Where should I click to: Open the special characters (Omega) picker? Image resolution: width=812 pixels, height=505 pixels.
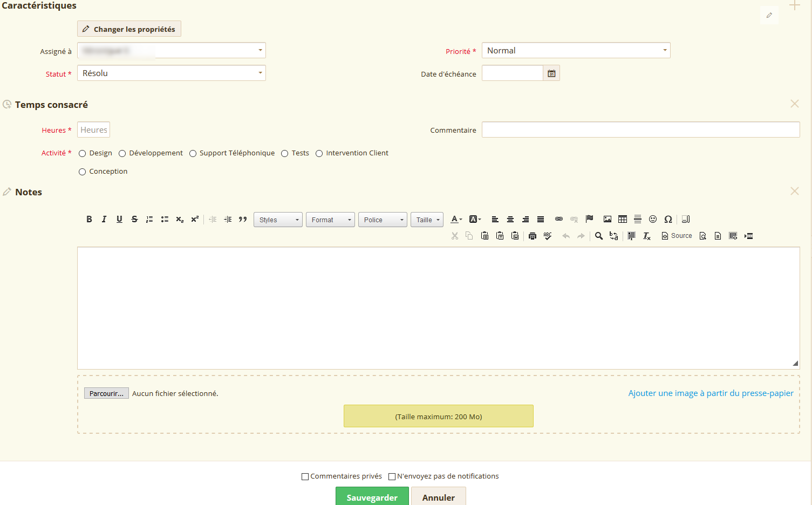[x=668, y=219]
